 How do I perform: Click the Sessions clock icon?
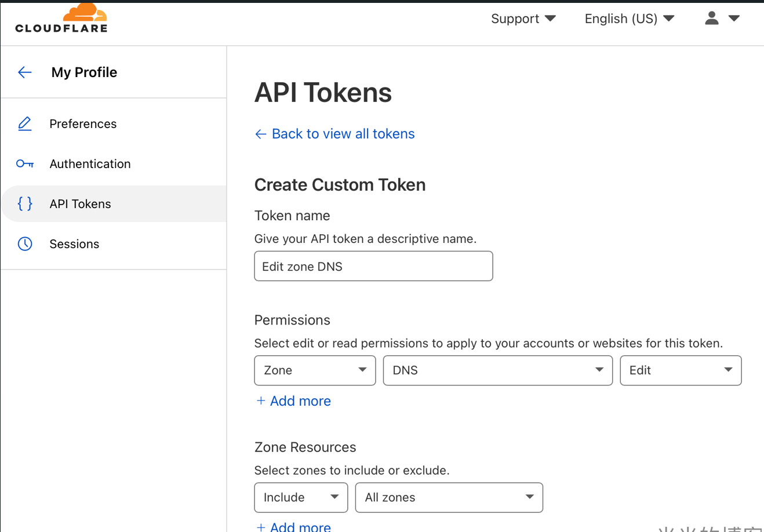pyautogui.click(x=25, y=244)
